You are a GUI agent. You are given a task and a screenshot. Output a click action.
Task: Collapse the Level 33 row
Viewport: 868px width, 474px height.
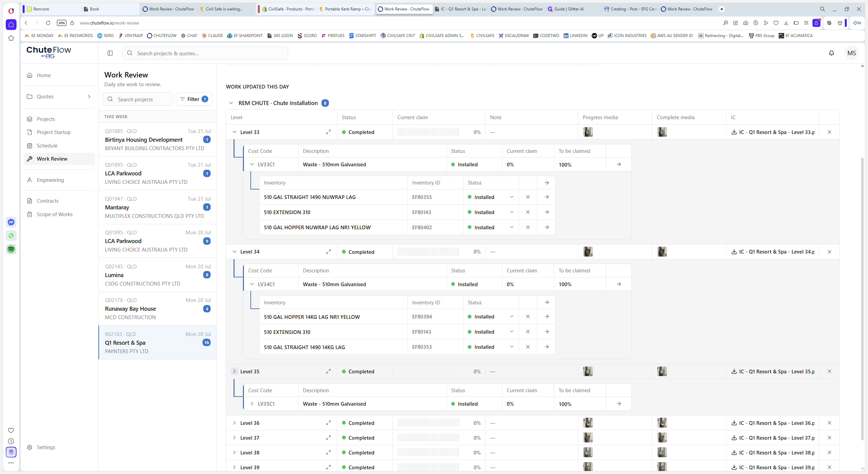[x=234, y=132]
